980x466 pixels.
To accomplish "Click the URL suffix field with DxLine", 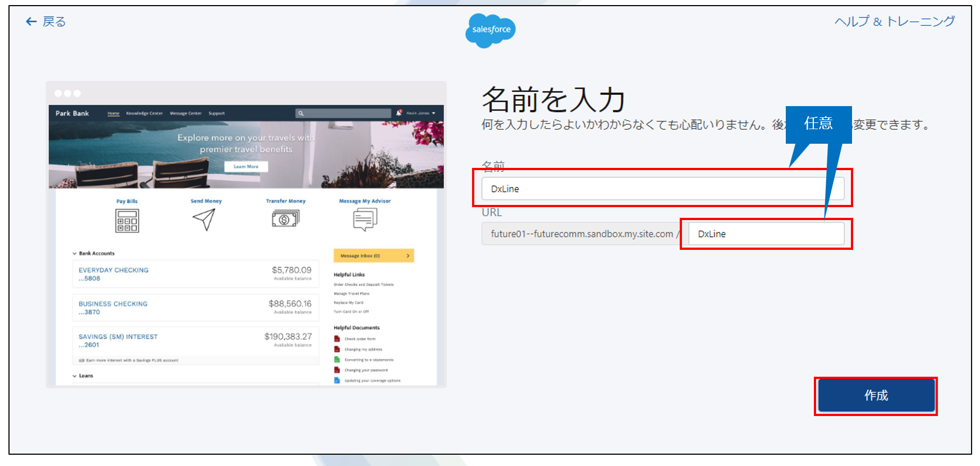I will tap(766, 234).
